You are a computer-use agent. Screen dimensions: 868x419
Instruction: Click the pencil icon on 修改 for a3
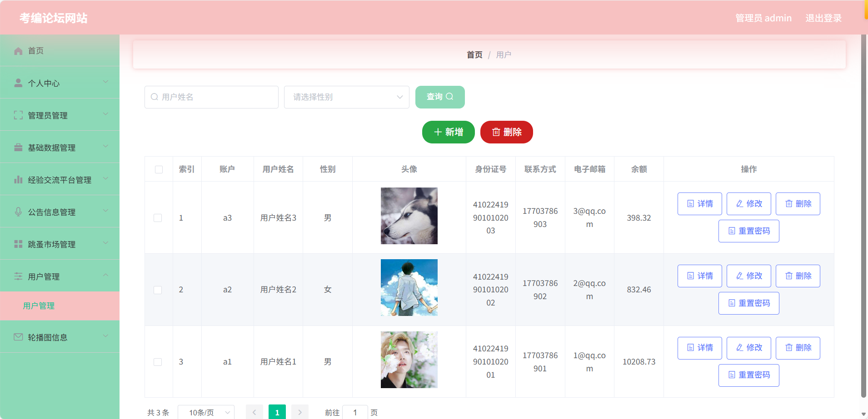click(x=740, y=204)
